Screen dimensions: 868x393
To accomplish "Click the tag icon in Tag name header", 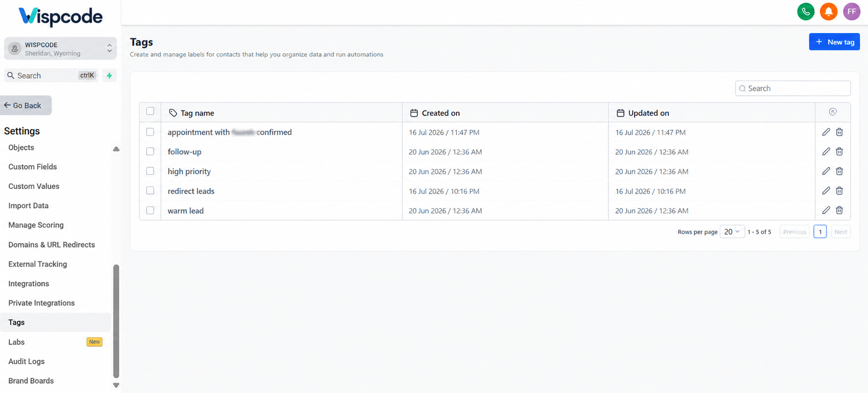I will coord(173,113).
